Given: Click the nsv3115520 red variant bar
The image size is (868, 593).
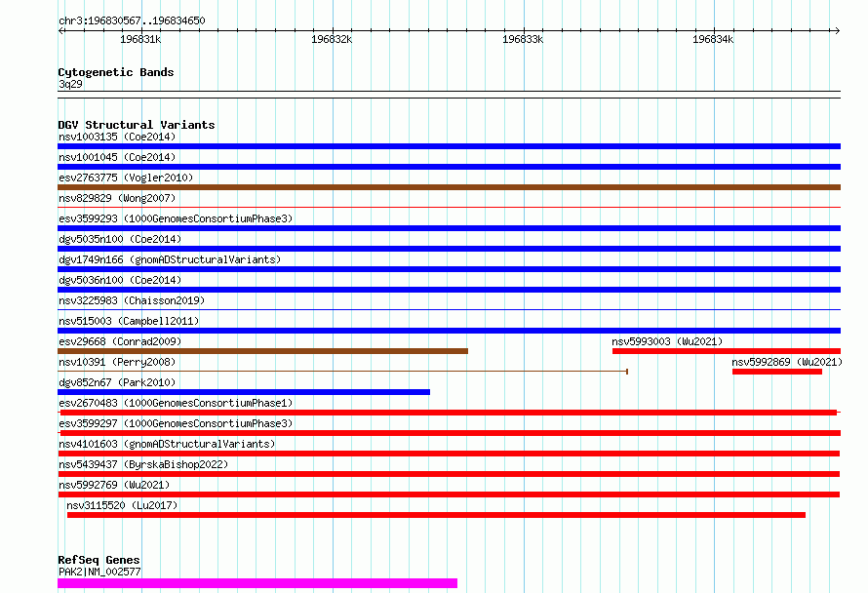Looking at the screenshot, I should (436, 515).
